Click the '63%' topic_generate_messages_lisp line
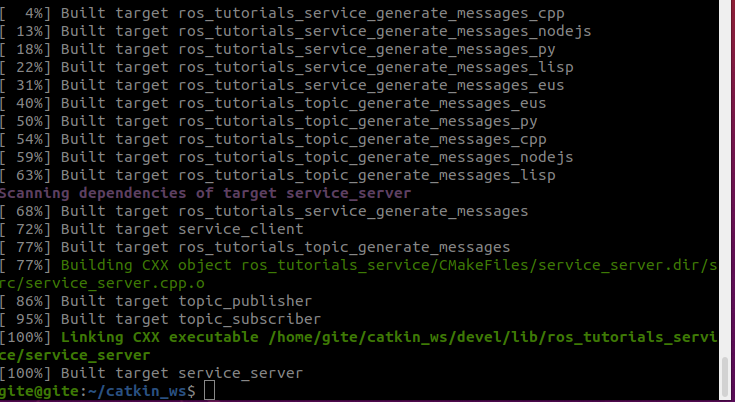Viewport: 735px width, 402px height. pos(278,175)
